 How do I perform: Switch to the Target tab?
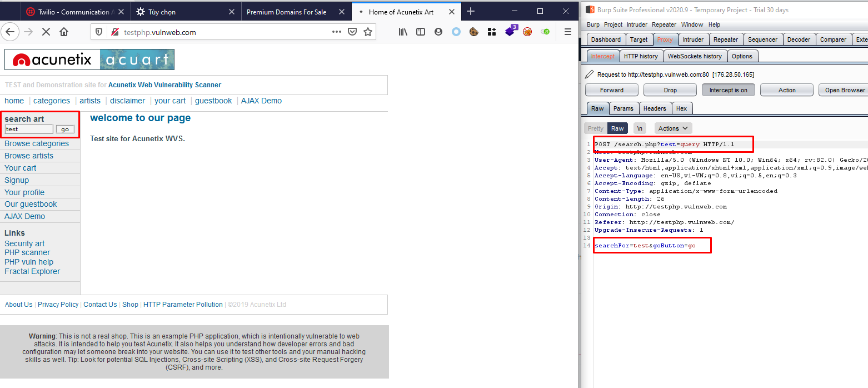pos(638,39)
